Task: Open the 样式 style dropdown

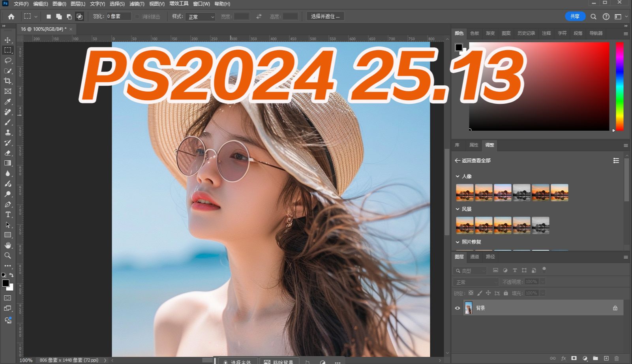Action: (201, 17)
